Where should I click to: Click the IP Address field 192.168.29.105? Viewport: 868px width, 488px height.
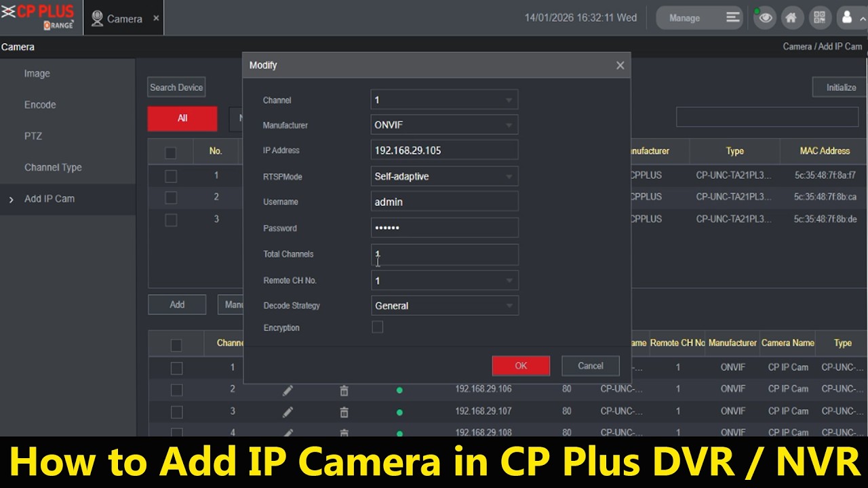pyautogui.click(x=444, y=150)
